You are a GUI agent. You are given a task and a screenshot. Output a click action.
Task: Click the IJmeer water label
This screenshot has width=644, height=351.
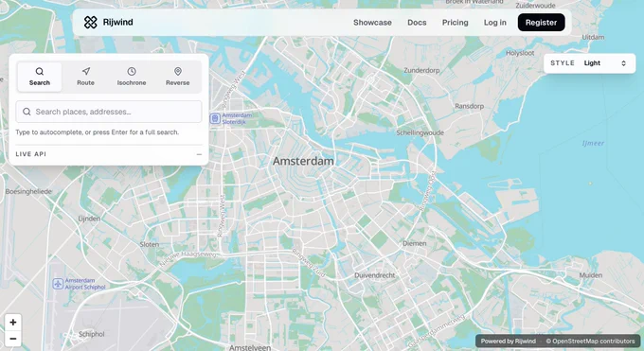[593, 143]
